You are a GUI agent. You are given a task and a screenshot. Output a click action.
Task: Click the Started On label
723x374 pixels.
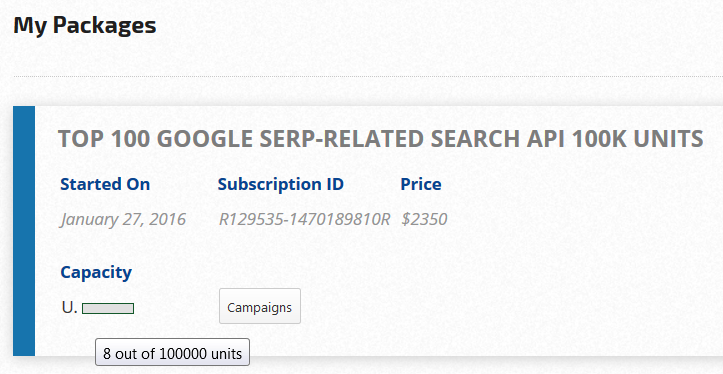click(105, 184)
